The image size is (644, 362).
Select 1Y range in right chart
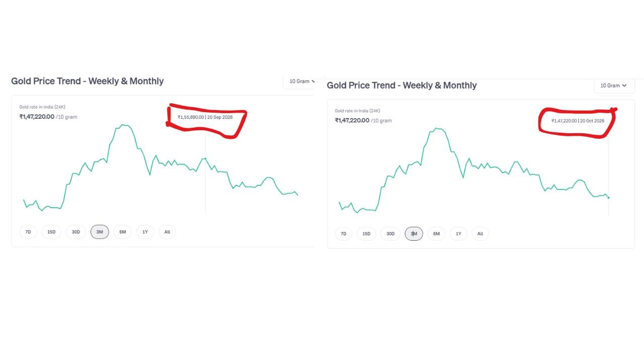click(458, 234)
